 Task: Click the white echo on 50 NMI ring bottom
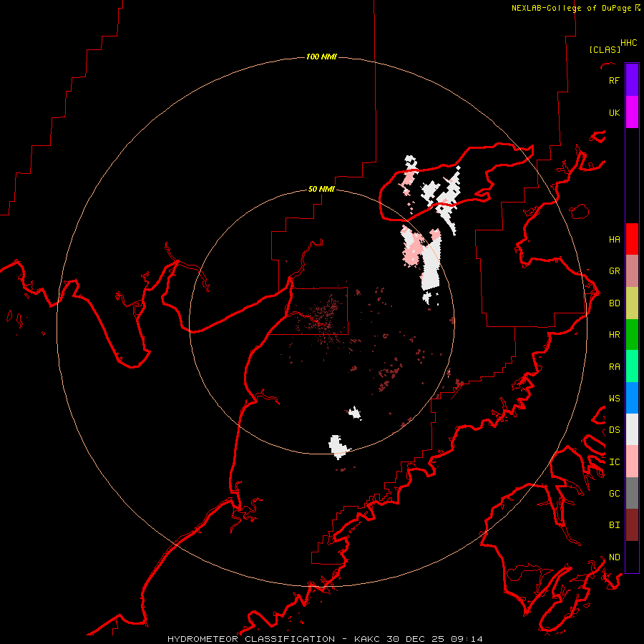(338, 447)
